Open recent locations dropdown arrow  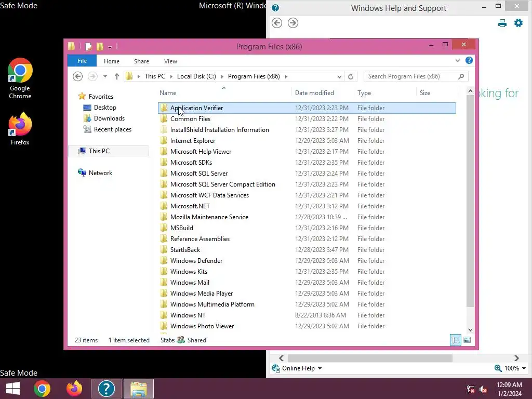tap(105, 76)
